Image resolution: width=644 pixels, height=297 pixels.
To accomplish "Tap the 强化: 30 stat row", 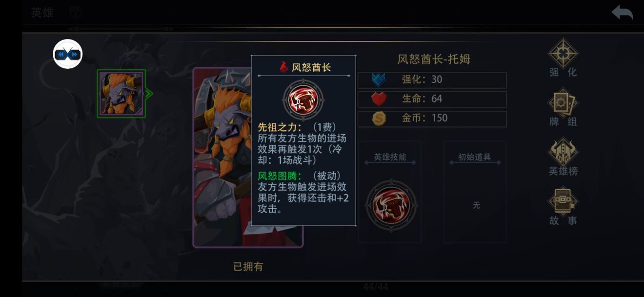I will coord(432,80).
